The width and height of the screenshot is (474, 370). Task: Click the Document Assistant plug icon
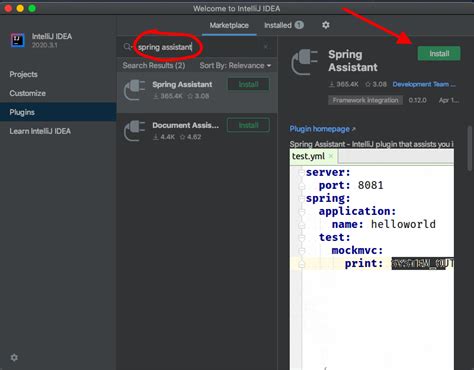pos(135,131)
